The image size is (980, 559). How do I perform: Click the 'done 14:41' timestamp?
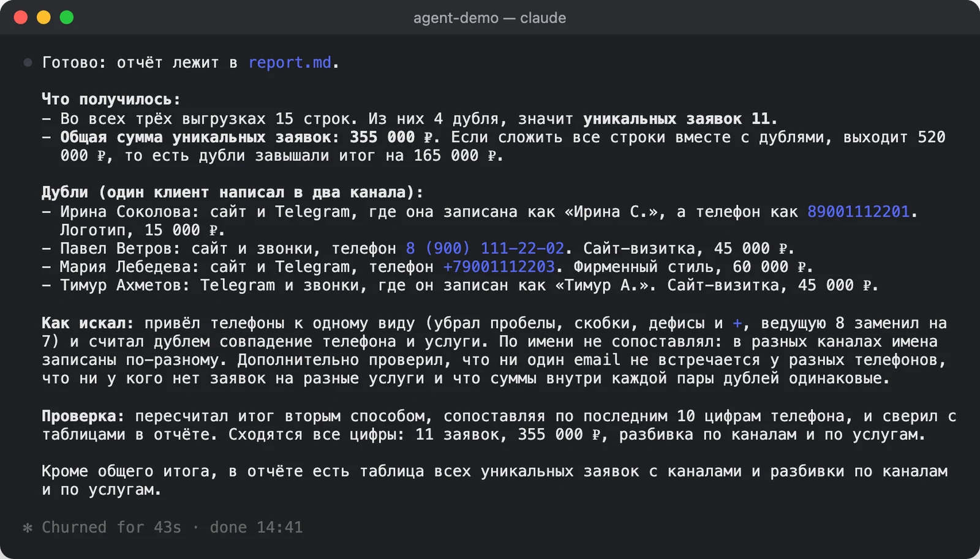256,528
